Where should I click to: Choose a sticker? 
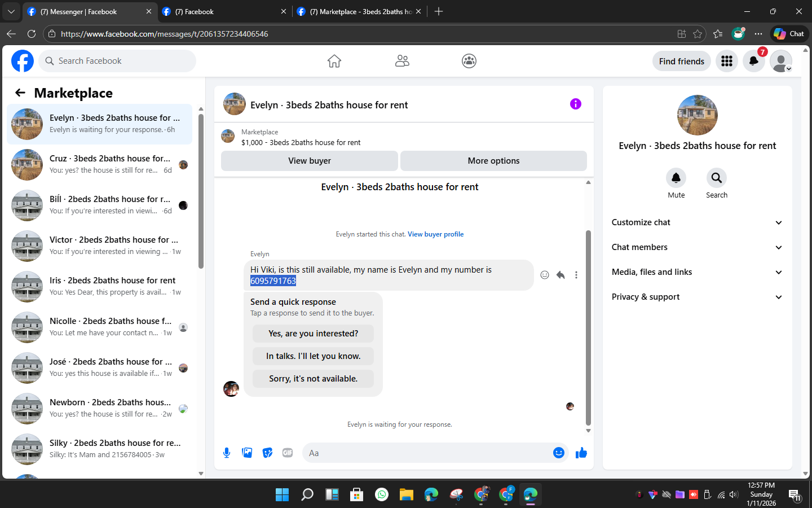[x=267, y=453]
